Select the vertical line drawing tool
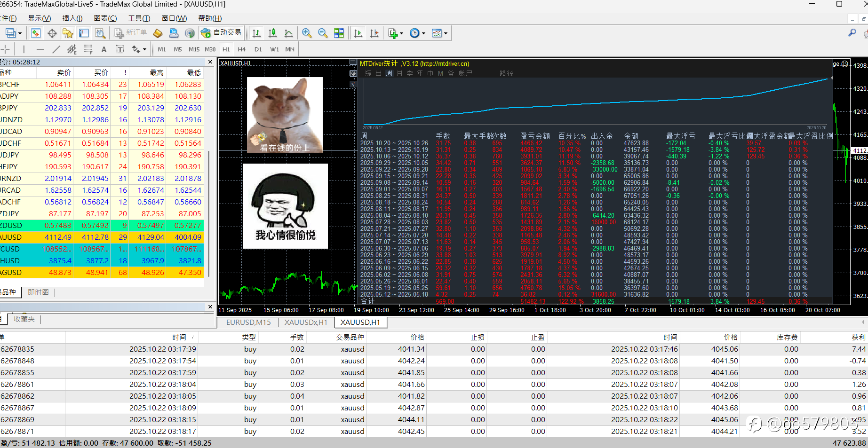Image resolution: width=868 pixels, height=448 pixels. click(x=24, y=49)
